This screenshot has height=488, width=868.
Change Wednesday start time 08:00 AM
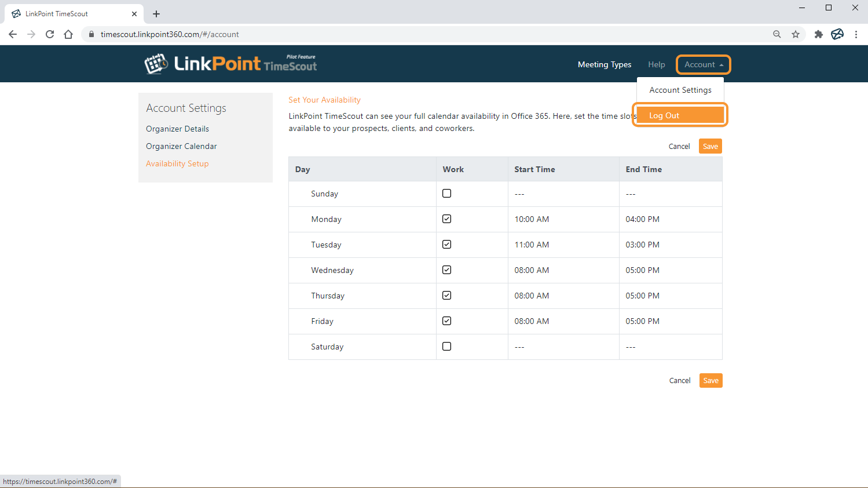click(x=532, y=270)
